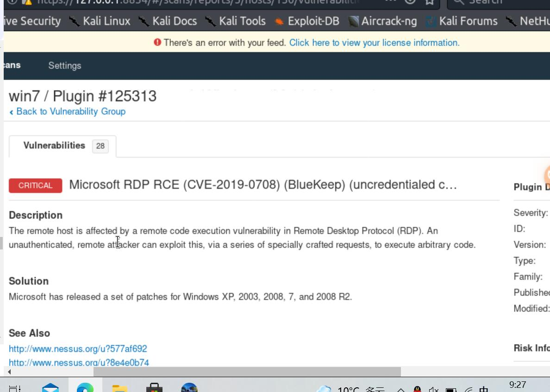The width and height of the screenshot is (550, 392).
Task: Open the 10°C weather widget in taskbar
Action: click(351, 389)
